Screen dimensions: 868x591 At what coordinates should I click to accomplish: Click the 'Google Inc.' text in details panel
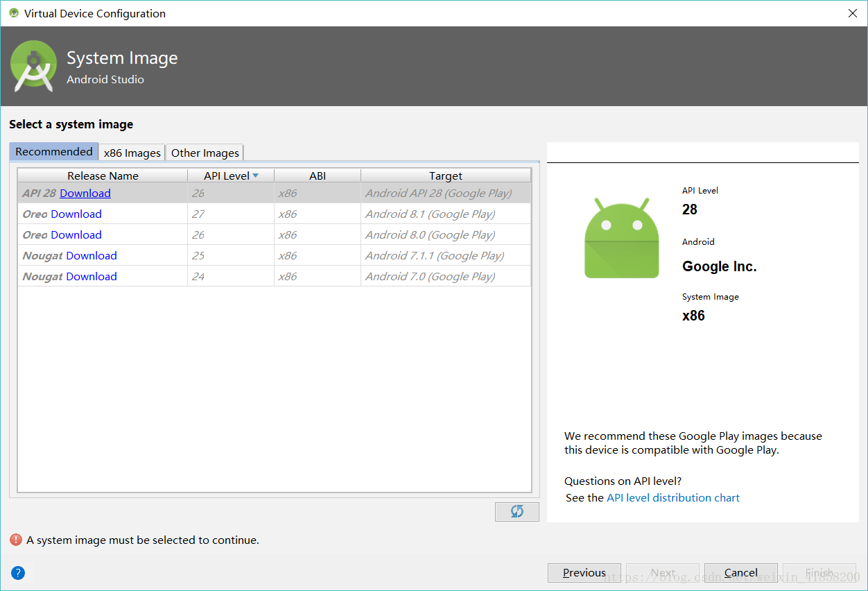point(720,266)
